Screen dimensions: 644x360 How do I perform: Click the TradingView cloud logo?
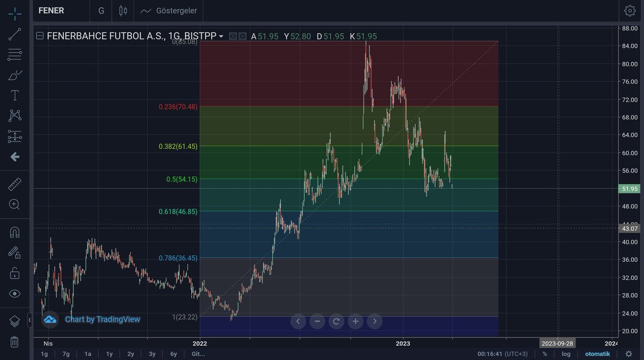pos(50,320)
